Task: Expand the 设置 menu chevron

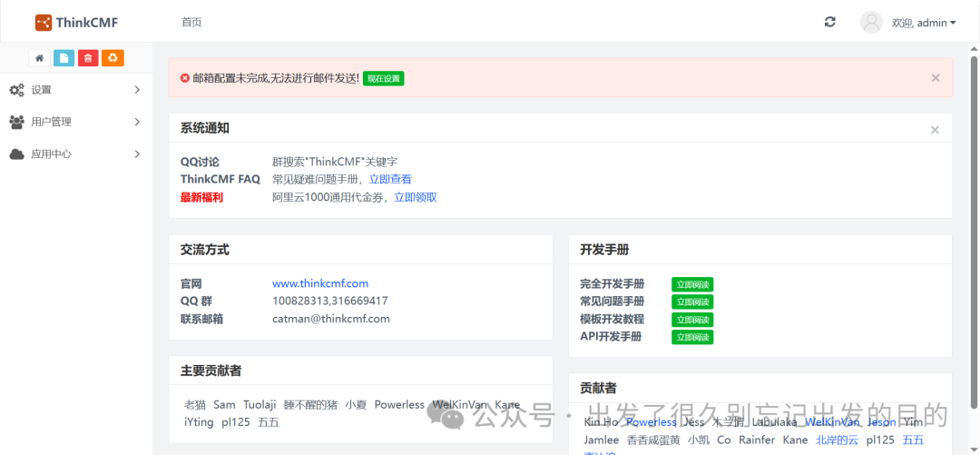Action: click(x=138, y=90)
